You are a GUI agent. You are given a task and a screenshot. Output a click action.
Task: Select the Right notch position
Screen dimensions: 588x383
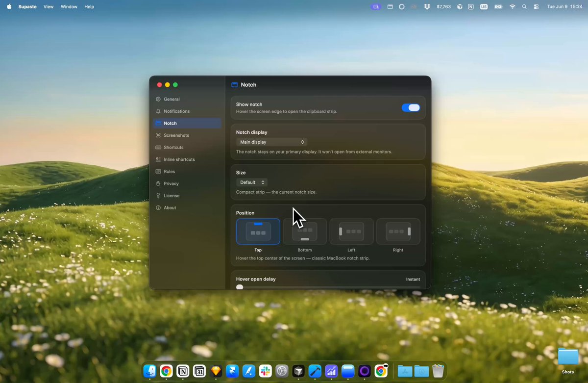pos(398,231)
